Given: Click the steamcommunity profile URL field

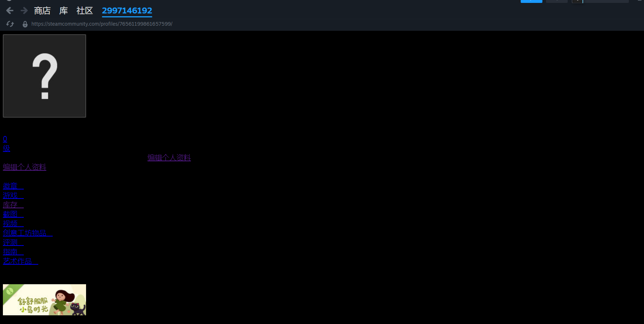Looking at the screenshot, I should 102,24.
